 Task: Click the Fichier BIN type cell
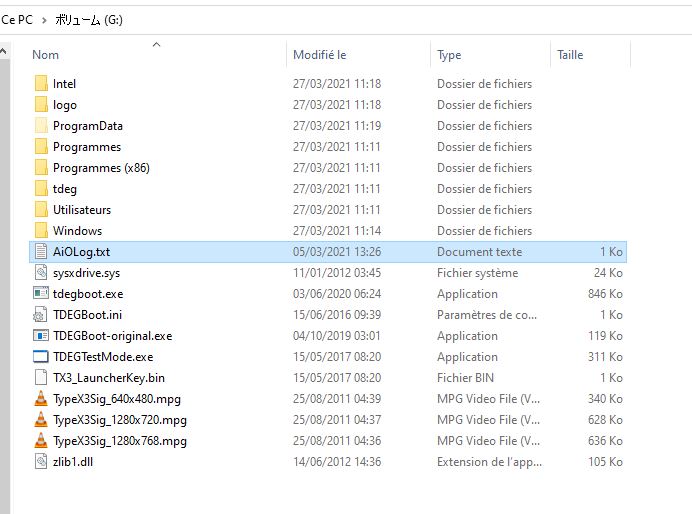[x=466, y=378]
